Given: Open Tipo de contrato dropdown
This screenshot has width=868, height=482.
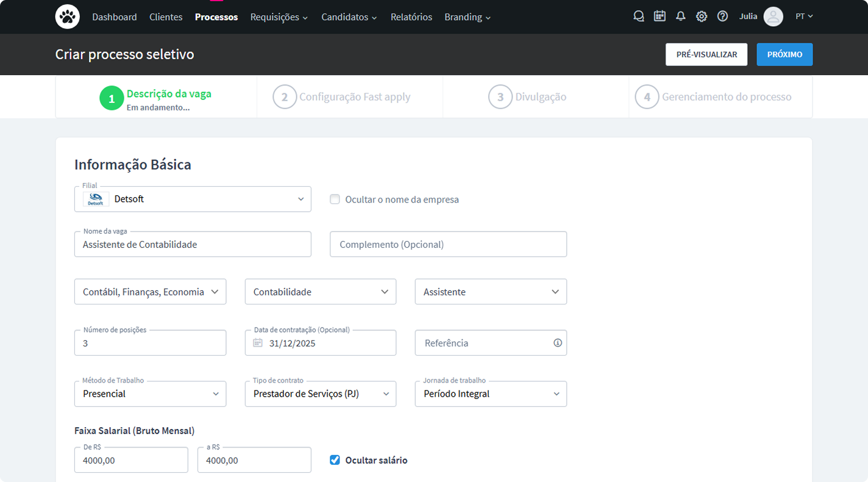Looking at the screenshot, I should [320, 394].
